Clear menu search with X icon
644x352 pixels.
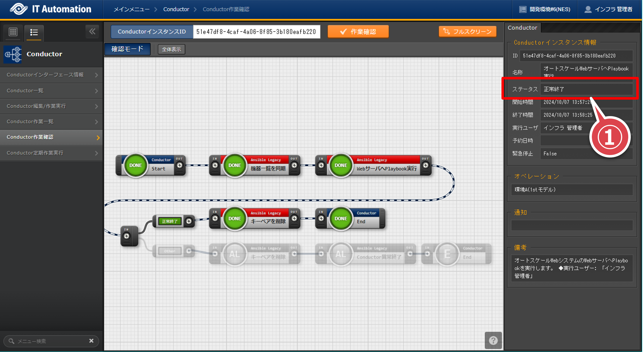[x=91, y=341]
